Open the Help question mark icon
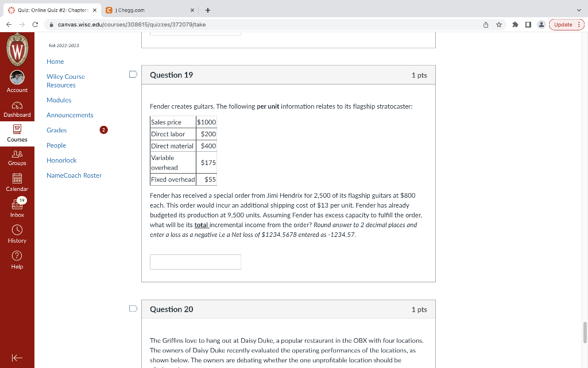Screen dimensions: 588x368 pos(17,256)
